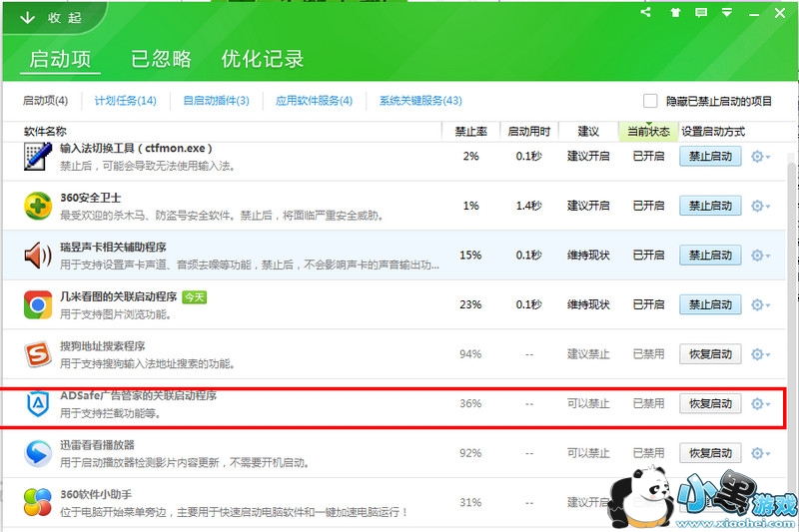The width and height of the screenshot is (799, 532).
Task: Open gear dropdown for 几米看图 row
Action: (760, 304)
